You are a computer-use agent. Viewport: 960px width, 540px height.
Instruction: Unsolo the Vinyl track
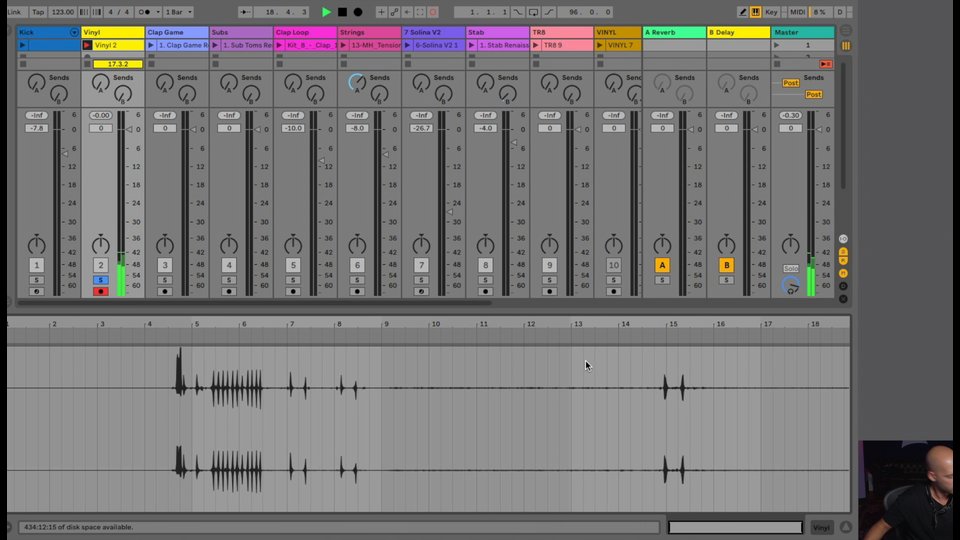pos(100,280)
